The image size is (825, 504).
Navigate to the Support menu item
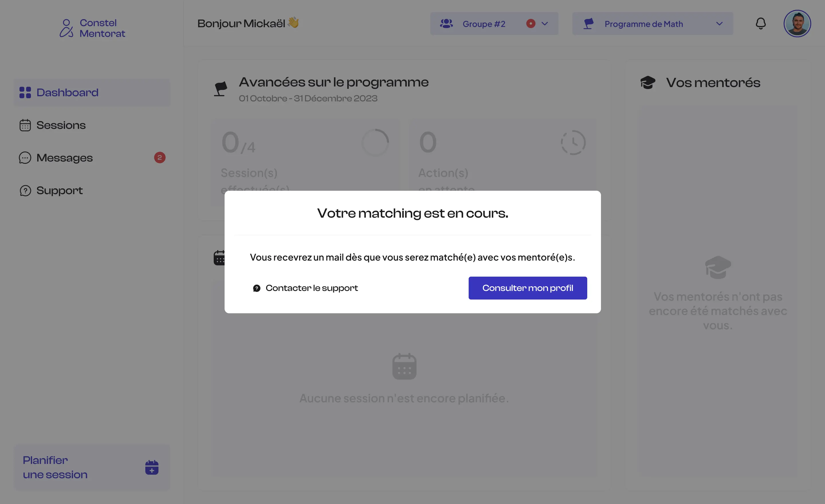pyautogui.click(x=59, y=190)
